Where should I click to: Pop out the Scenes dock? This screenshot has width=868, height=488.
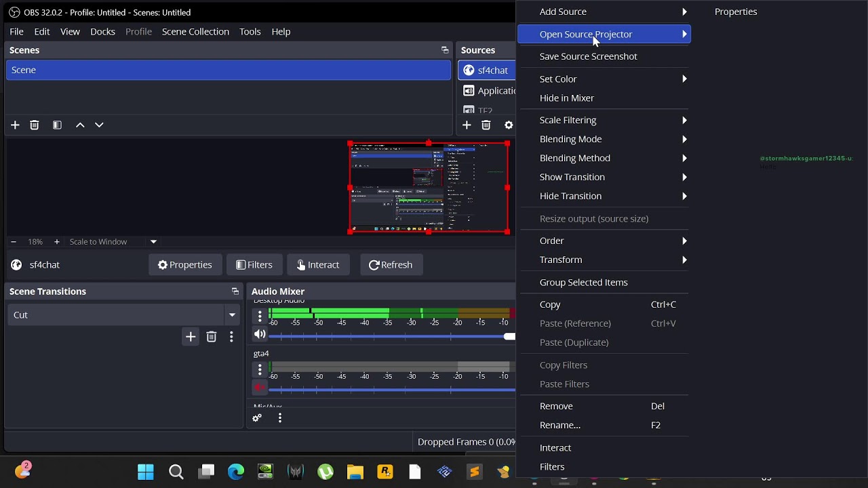[445, 50]
